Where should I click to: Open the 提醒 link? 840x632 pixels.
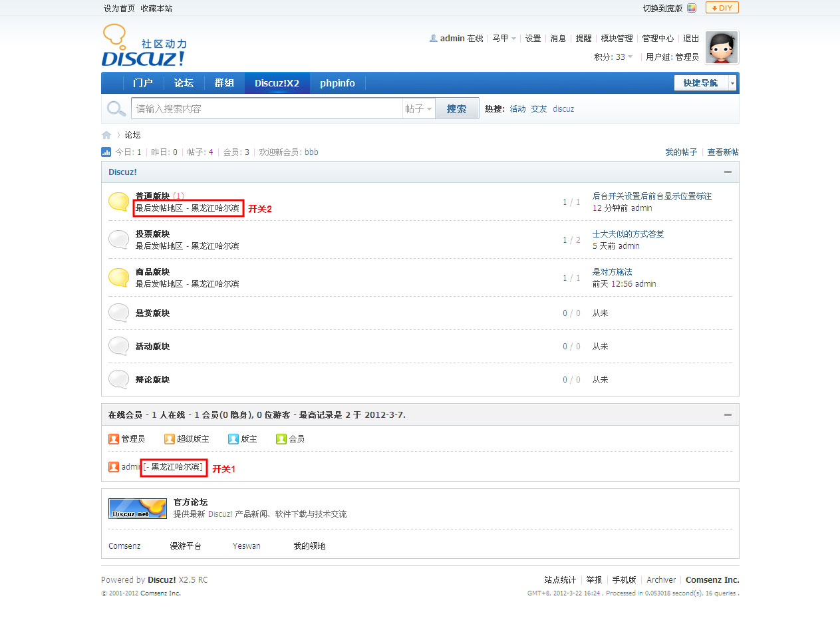click(x=583, y=39)
